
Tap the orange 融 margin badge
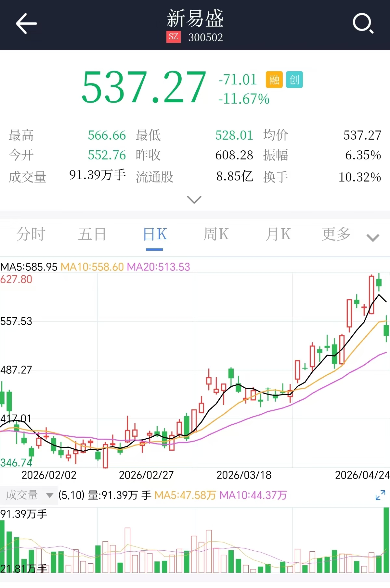[x=274, y=80]
